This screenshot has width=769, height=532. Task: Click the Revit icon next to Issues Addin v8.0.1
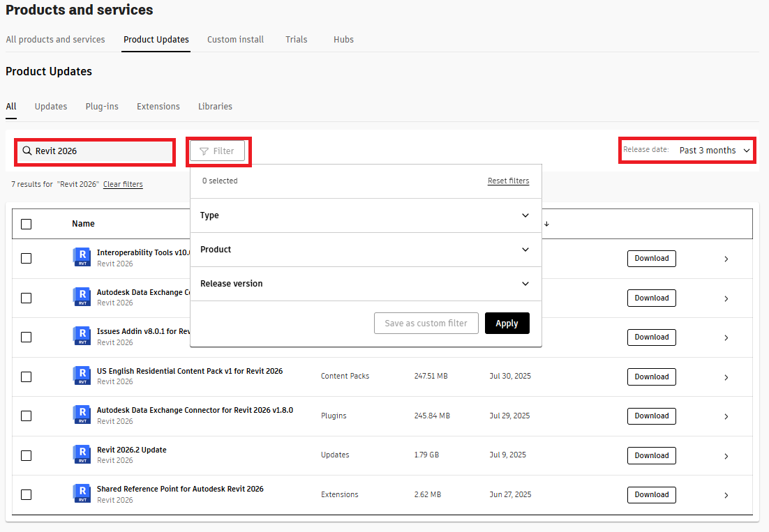[x=82, y=335]
